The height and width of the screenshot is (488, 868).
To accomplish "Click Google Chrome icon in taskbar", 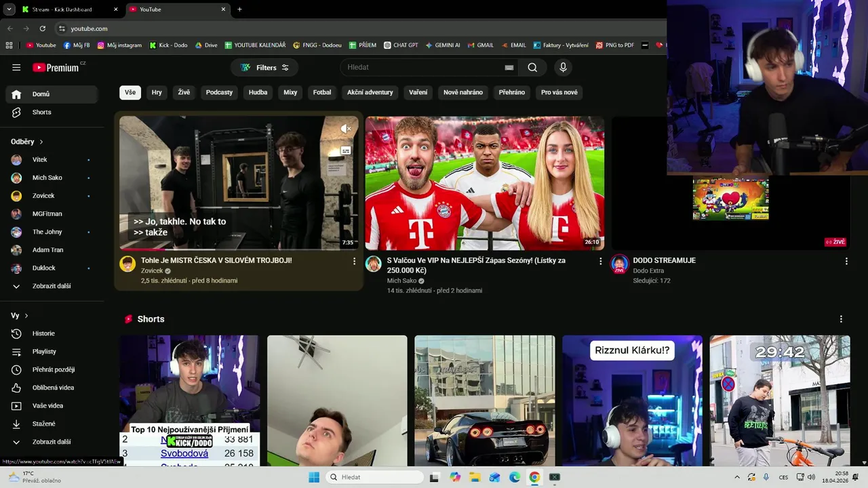I will 534,477.
